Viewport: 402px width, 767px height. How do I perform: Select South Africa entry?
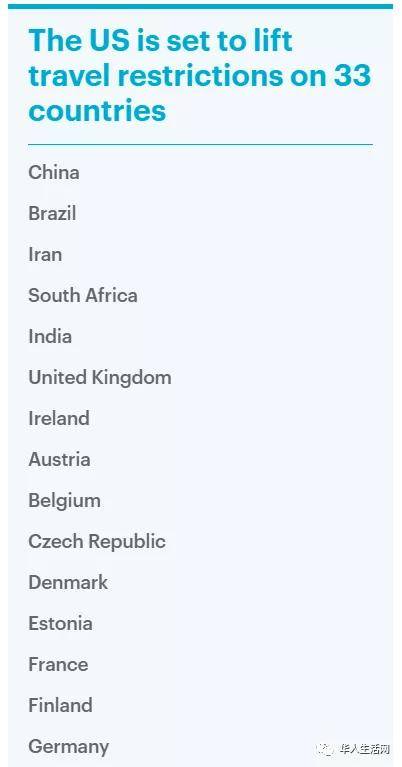click(83, 295)
